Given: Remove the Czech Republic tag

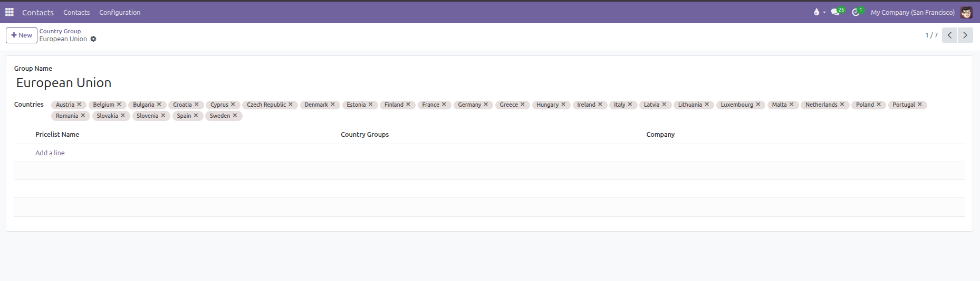Looking at the screenshot, I should point(290,105).
